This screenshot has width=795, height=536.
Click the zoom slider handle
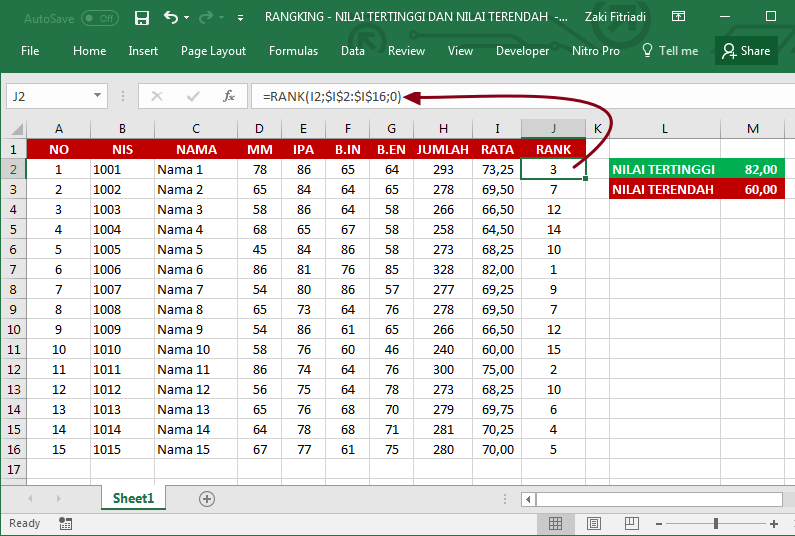pos(715,523)
